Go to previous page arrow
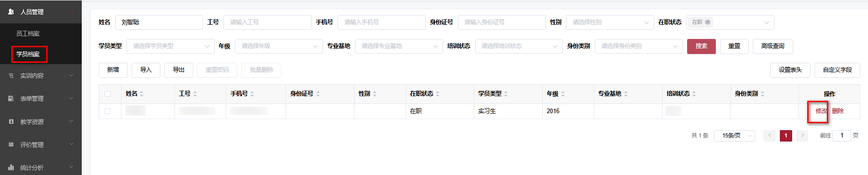The width and height of the screenshot is (868, 175). [x=769, y=136]
